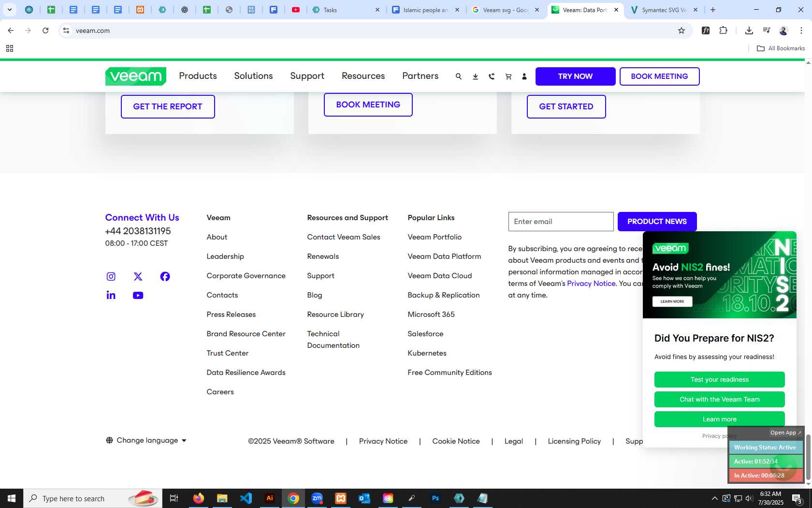Open the Products menu

click(x=198, y=76)
